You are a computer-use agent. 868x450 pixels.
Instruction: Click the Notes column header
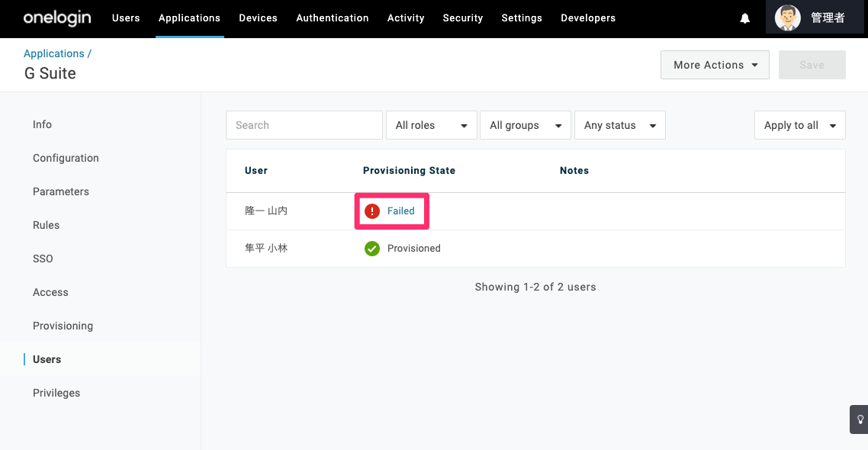(574, 171)
